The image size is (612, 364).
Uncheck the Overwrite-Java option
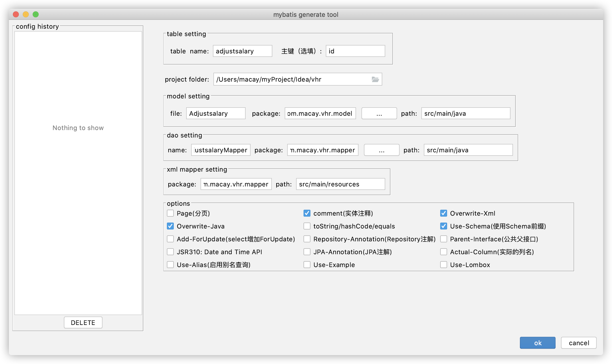170,226
